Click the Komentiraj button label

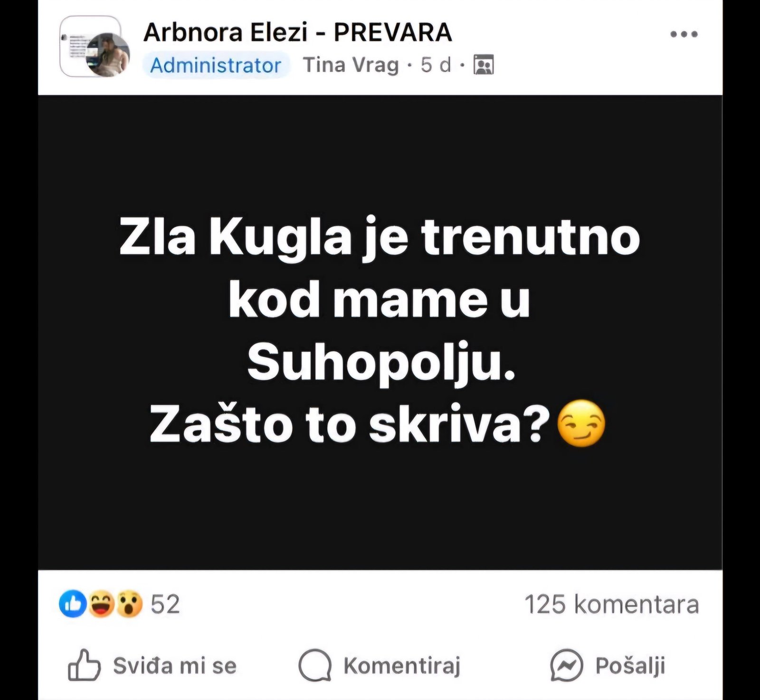click(x=402, y=666)
